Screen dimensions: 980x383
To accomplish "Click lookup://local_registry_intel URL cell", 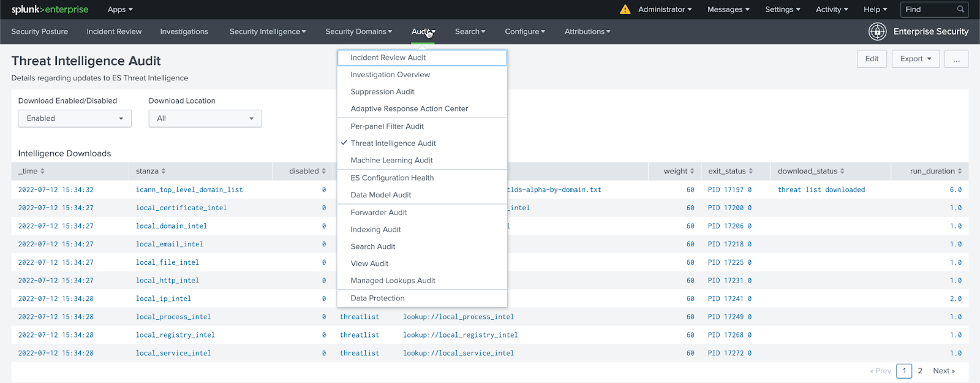I will (x=461, y=335).
